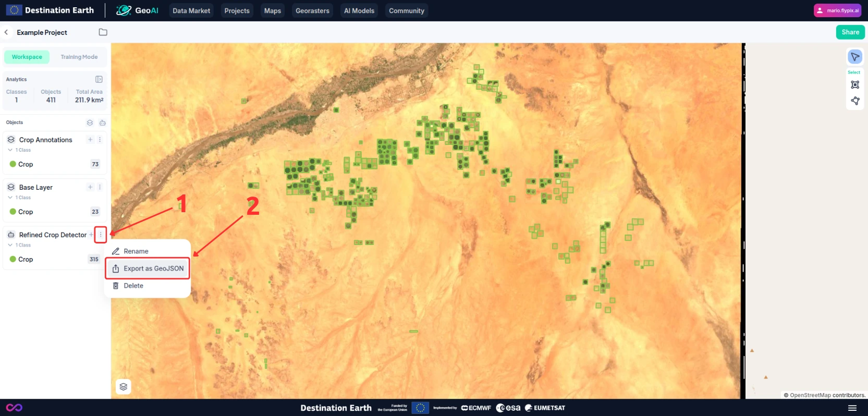Open the map layers button

(124, 387)
